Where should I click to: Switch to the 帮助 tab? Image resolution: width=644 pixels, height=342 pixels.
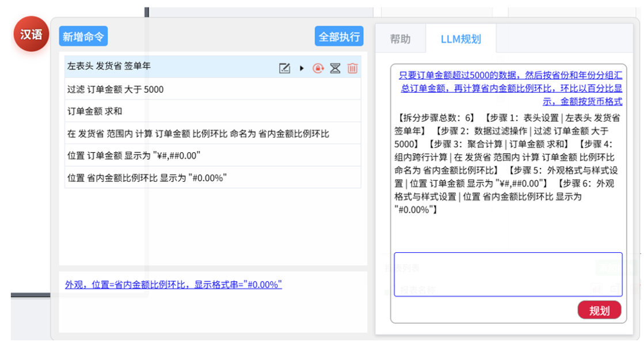[x=400, y=39]
